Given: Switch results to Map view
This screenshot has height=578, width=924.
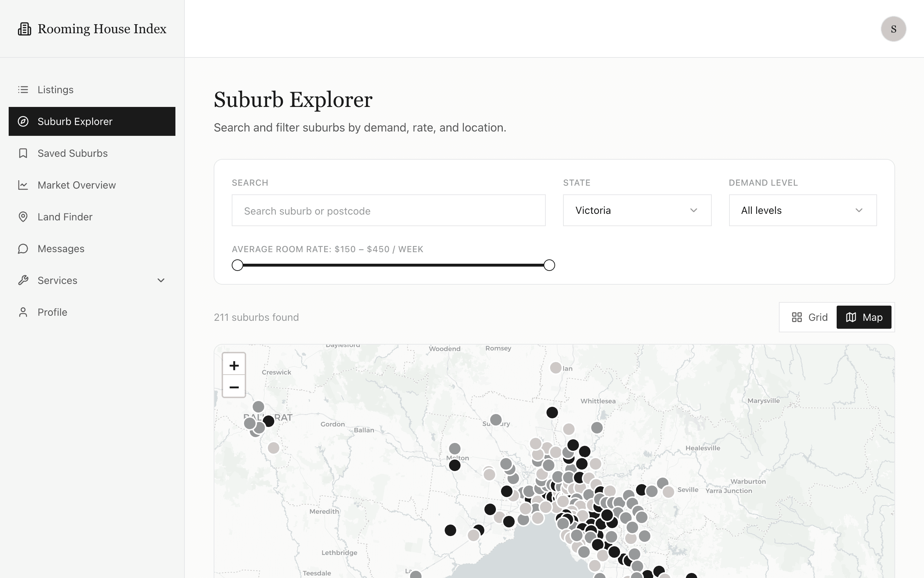Looking at the screenshot, I should coord(864,317).
